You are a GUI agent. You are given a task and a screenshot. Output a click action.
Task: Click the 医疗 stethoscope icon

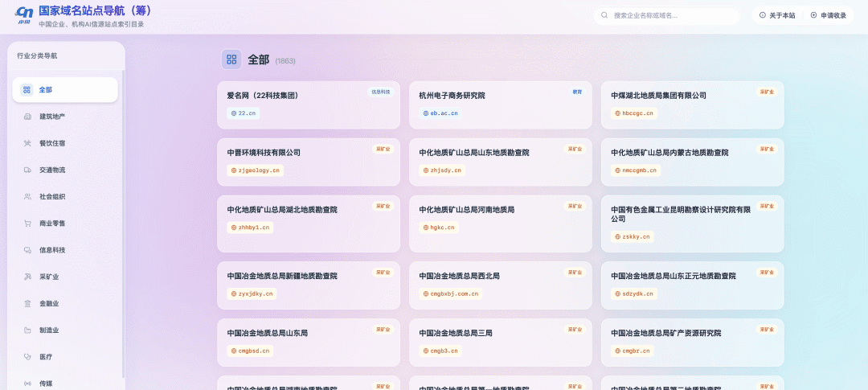(x=27, y=357)
